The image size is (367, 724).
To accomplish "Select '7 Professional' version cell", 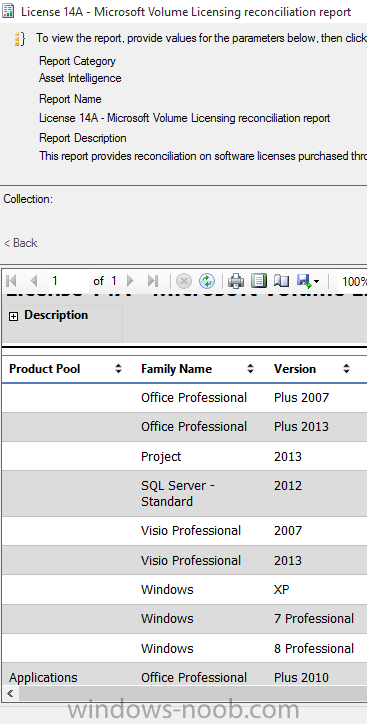I will click(314, 619).
